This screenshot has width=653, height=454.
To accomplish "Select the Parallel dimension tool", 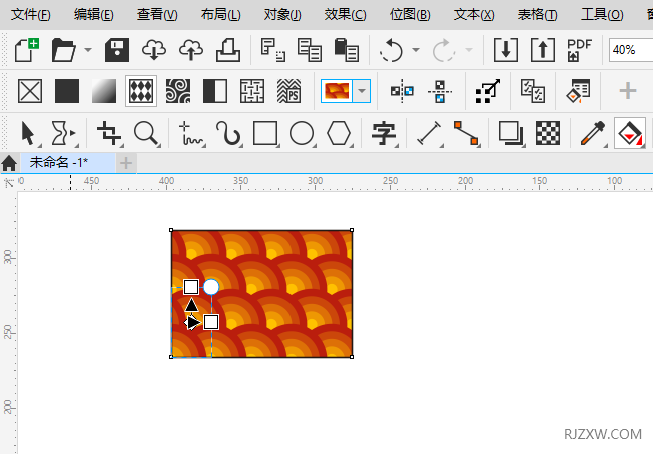I will coord(429,133).
